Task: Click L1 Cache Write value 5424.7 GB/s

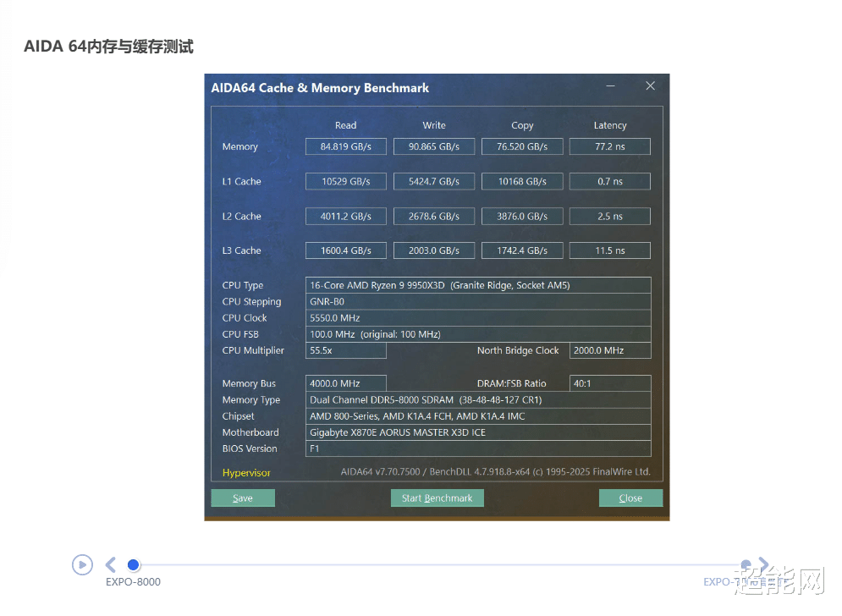Action: tap(434, 182)
